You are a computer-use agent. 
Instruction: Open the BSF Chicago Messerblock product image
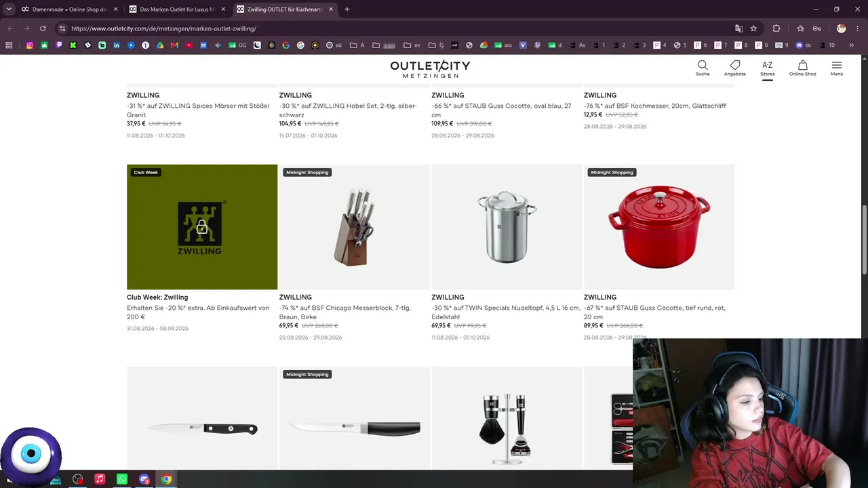(354, 227)
